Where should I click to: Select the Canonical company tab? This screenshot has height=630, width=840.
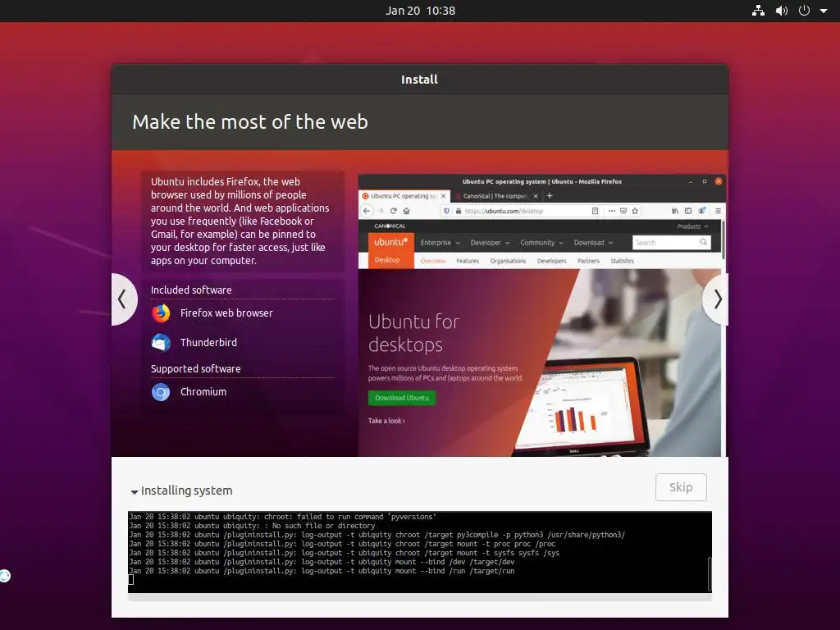tap(495, 196)
